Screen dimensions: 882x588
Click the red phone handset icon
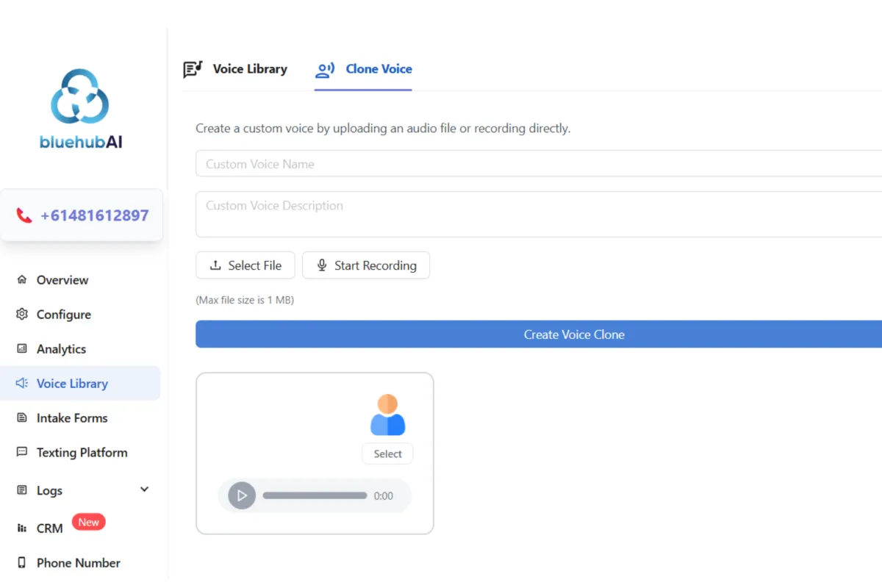tap(24, 215)
